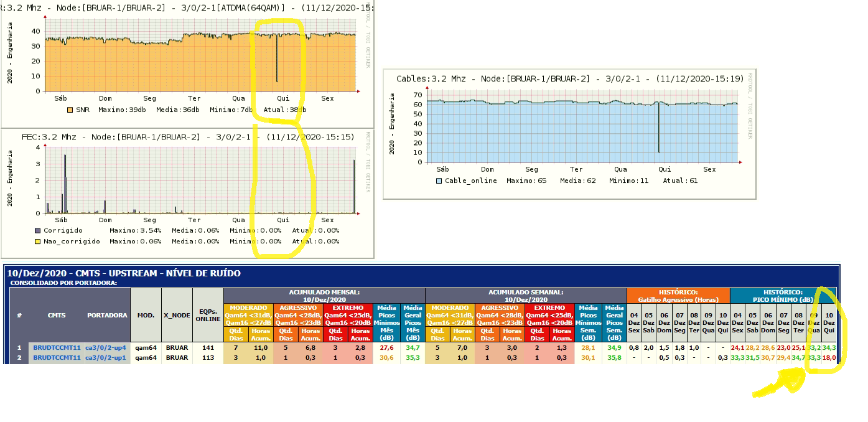Click the '34,3' minimum peak cell
The height and width of the screenshot is (422, 868).
pos(828,348)
